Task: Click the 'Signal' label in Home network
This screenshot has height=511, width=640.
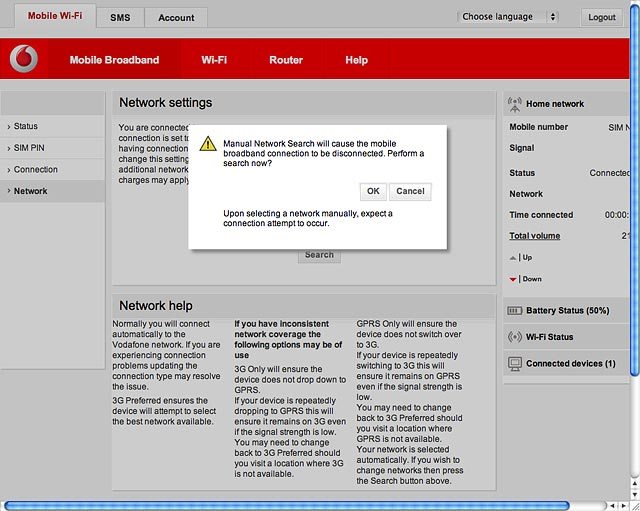Action: click(522, 148)
